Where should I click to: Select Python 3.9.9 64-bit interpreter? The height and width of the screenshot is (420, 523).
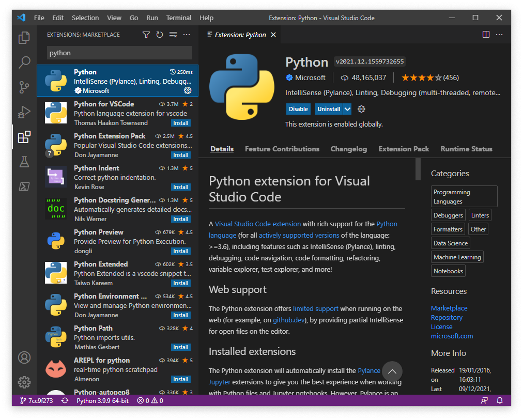pyautogui.click(x=102, y=401)
